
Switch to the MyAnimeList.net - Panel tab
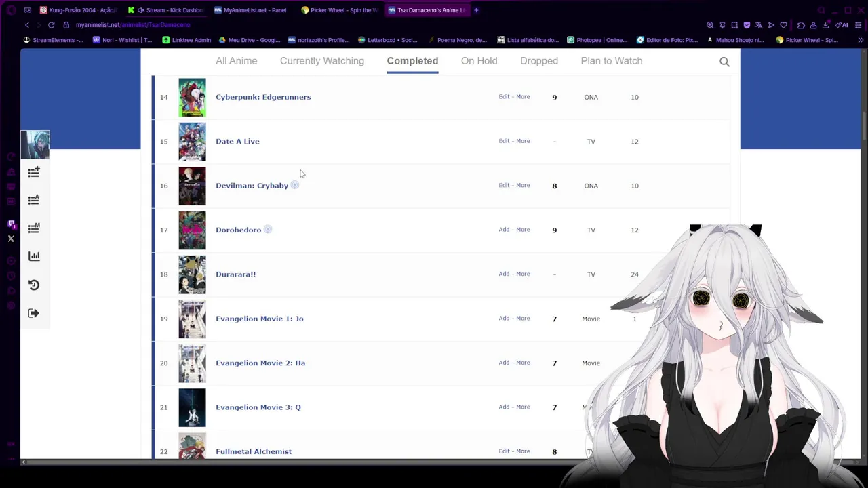252,10
